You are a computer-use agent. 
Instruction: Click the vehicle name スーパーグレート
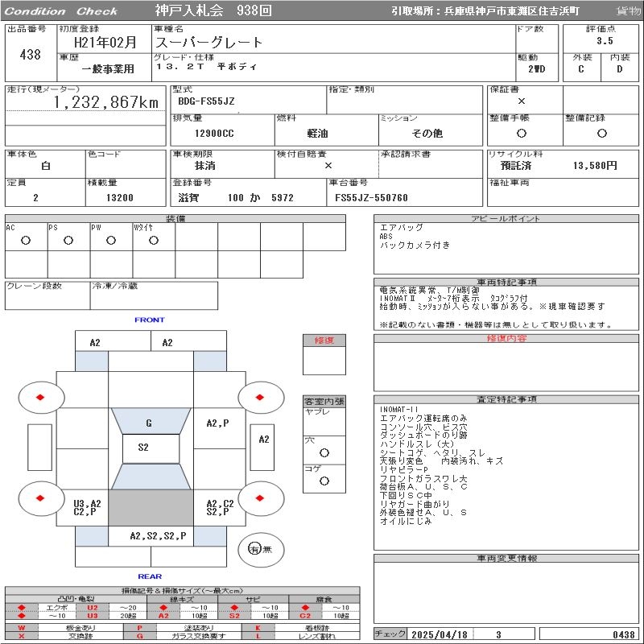(x=208, y=43)
